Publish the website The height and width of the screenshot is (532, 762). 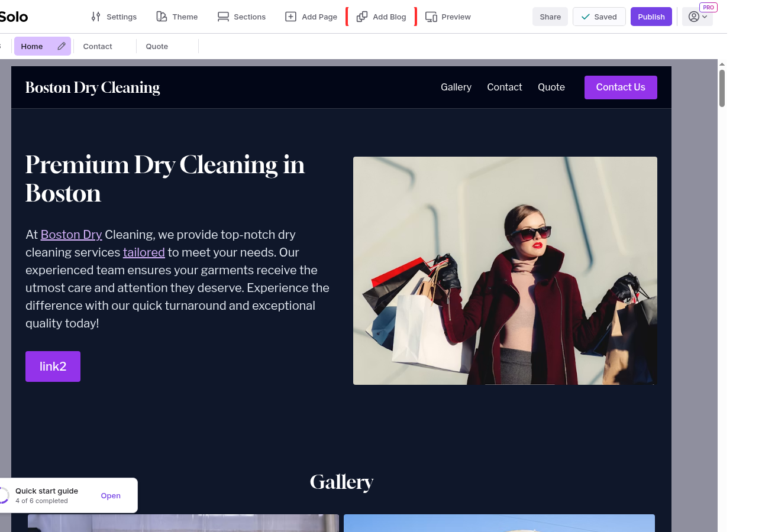pos(651,17)
